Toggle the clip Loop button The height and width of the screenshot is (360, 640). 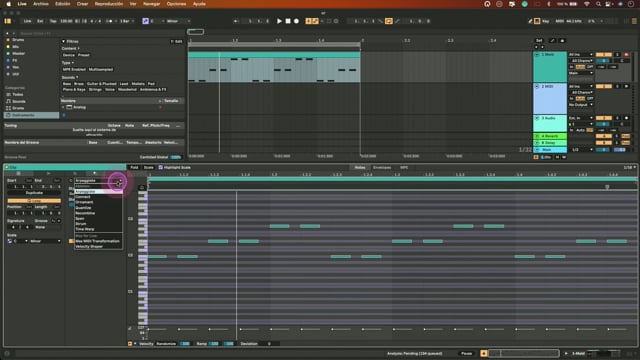tap(34, 200)
